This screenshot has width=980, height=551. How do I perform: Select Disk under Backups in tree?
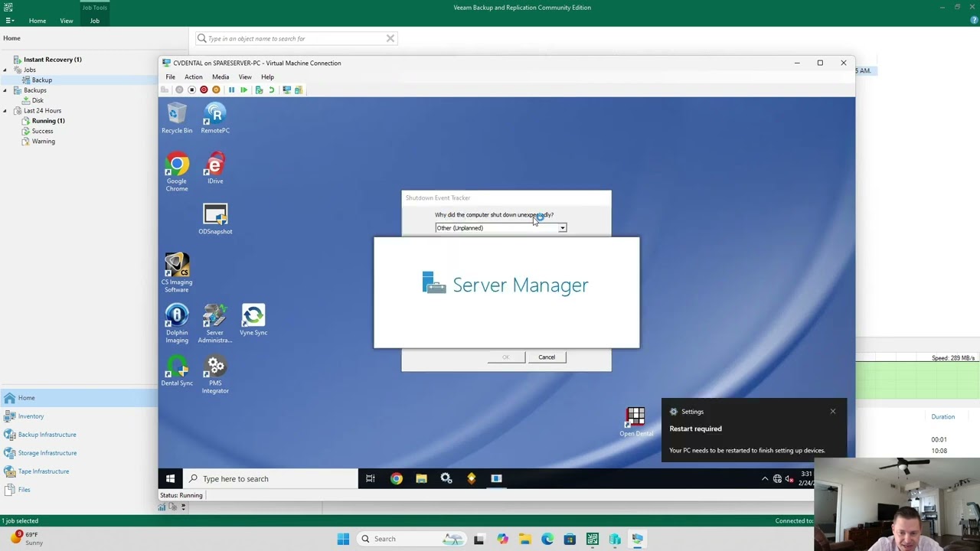(38, 100)
